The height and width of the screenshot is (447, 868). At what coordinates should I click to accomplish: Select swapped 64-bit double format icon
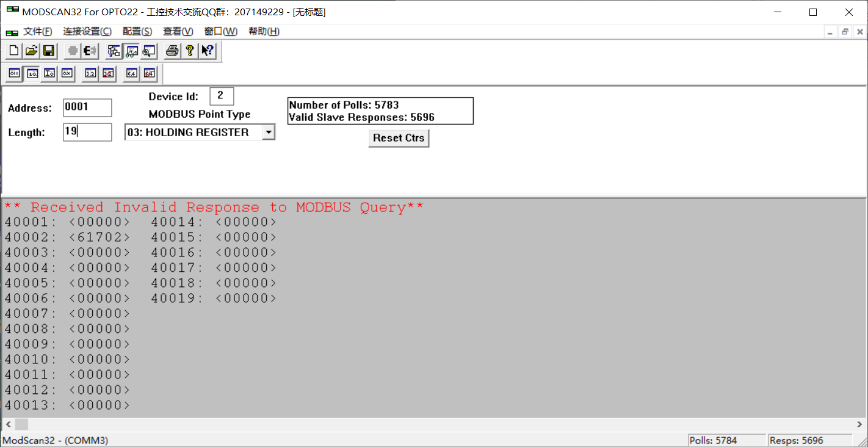coord(149,73)
